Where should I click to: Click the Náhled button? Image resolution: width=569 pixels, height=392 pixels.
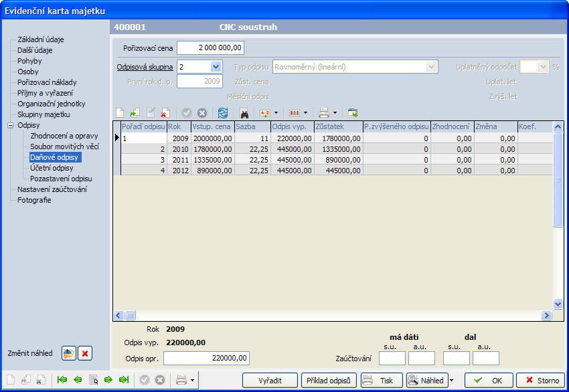tap(427, 381)
